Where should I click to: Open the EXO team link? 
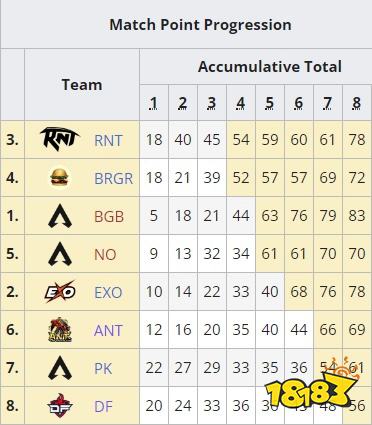click(x=108, y=293)
